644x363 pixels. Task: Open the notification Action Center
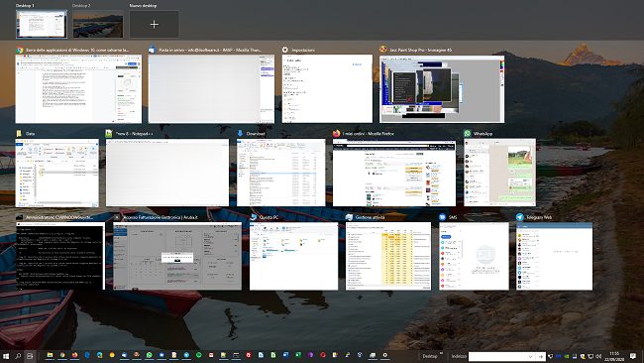click(x=633, y=356)
